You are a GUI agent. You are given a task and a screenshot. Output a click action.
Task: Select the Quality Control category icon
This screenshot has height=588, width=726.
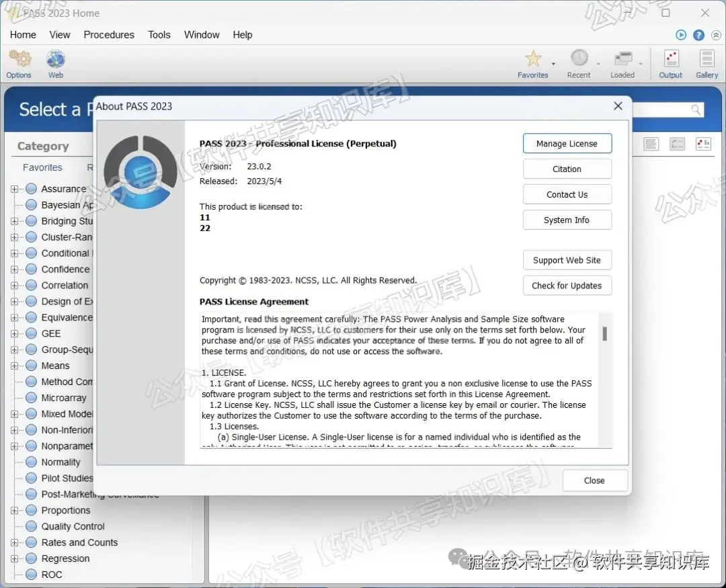(32, 526)
